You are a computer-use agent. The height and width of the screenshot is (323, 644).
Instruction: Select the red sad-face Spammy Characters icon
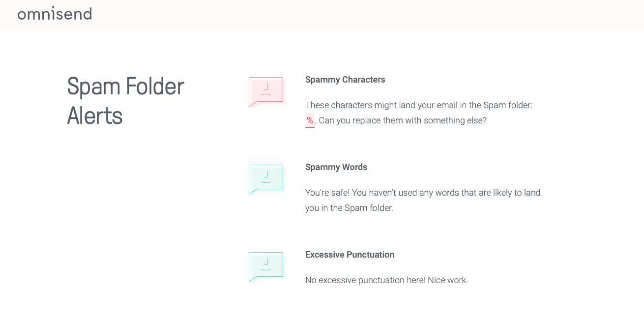(x=267, y=92)
